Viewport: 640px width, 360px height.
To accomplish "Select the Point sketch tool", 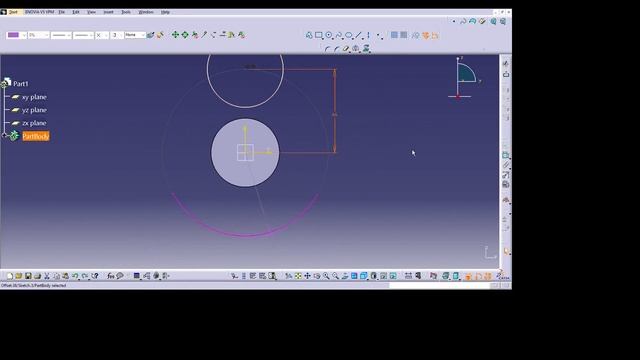I will point(378,36).
